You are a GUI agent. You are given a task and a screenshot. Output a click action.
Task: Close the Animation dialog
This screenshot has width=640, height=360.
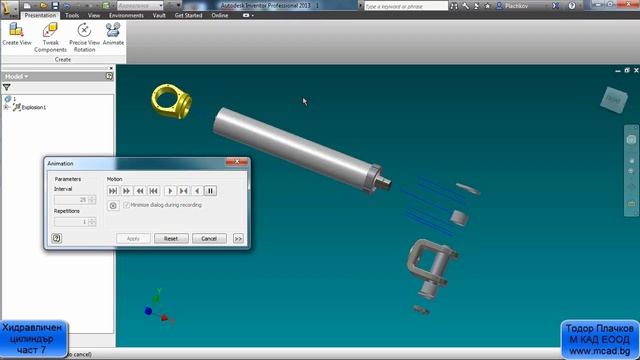pyautogui.click(x=237, y=162)
